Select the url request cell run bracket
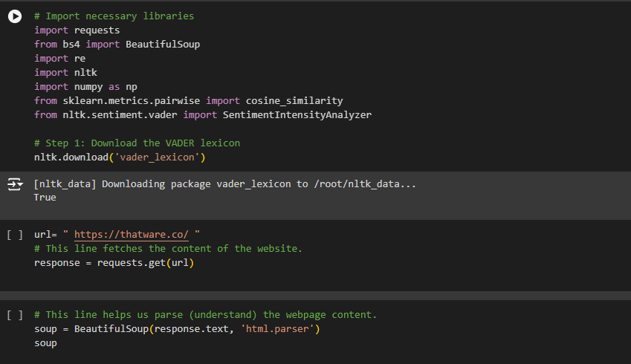The image size is (631, 364). coord(15,235)
